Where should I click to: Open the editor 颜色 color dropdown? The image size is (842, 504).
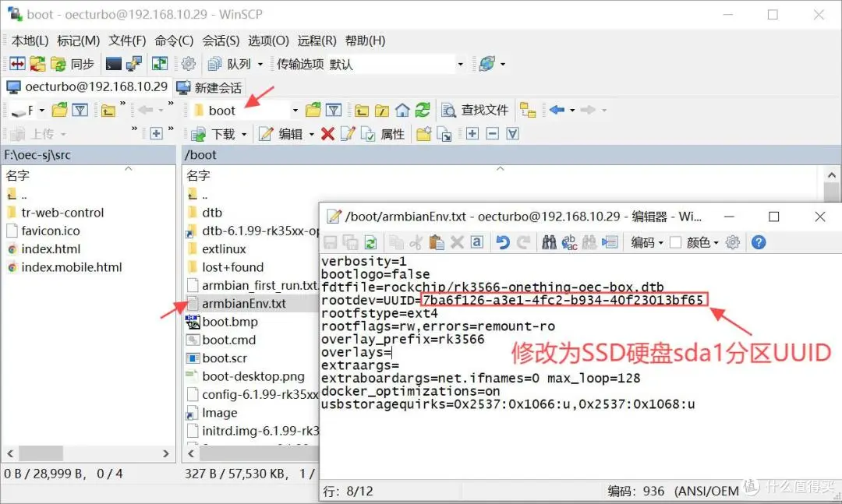point(702,242)
